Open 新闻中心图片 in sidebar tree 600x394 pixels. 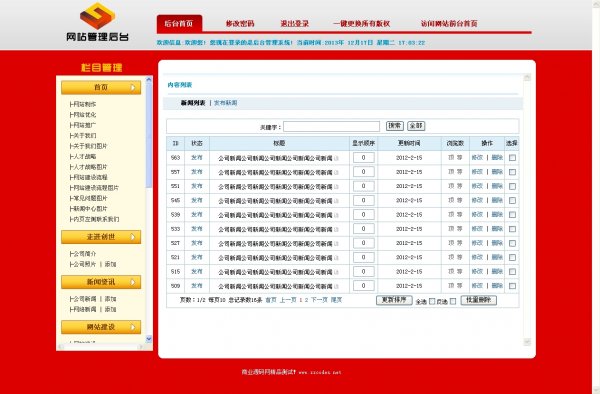click(x=90, y=208)
